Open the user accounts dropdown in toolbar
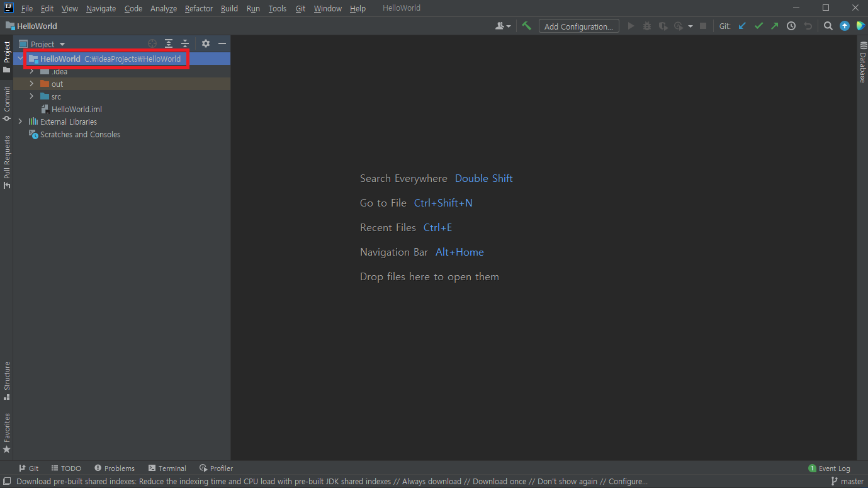 503,26
